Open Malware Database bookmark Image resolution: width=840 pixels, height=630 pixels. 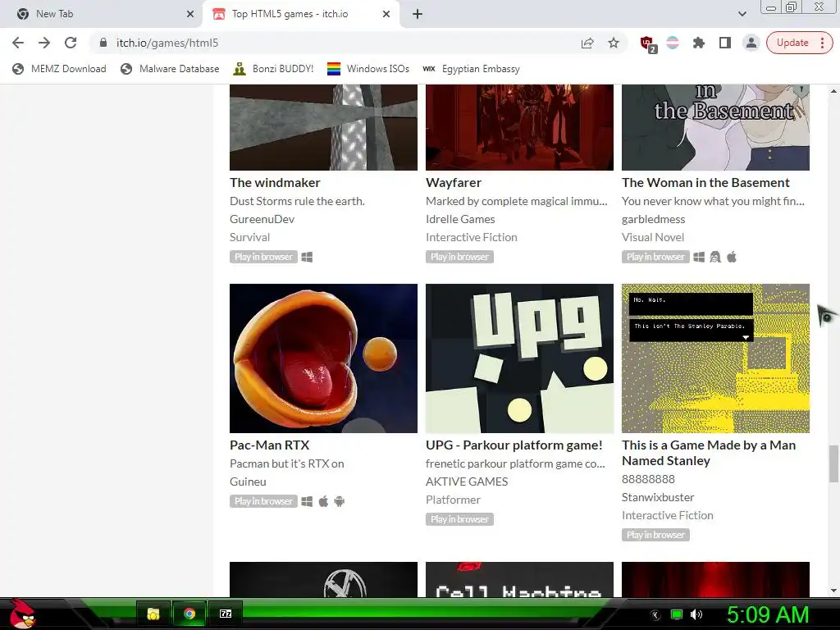click(x=170, y=69)
